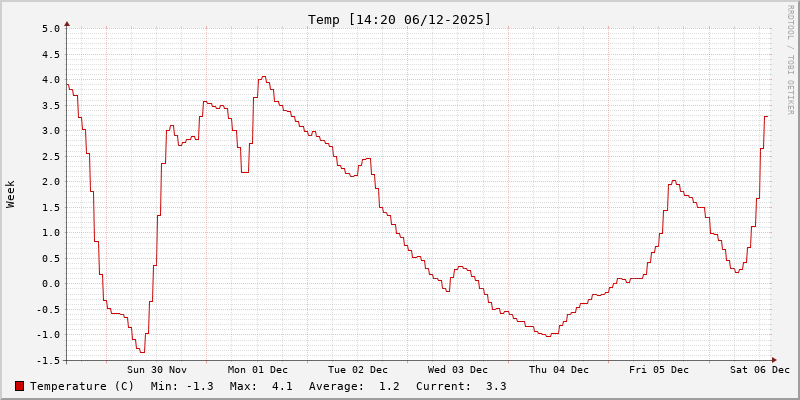
Task: Click the Average: 1.2 value
Action: 355,386
